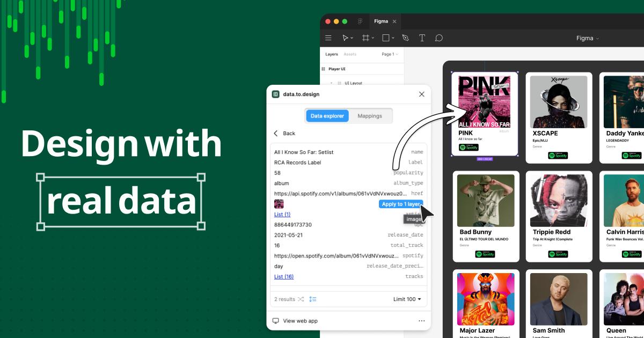Expand the UI Layout layer
This screenshot has height=338, width=644.
(331, 83)
